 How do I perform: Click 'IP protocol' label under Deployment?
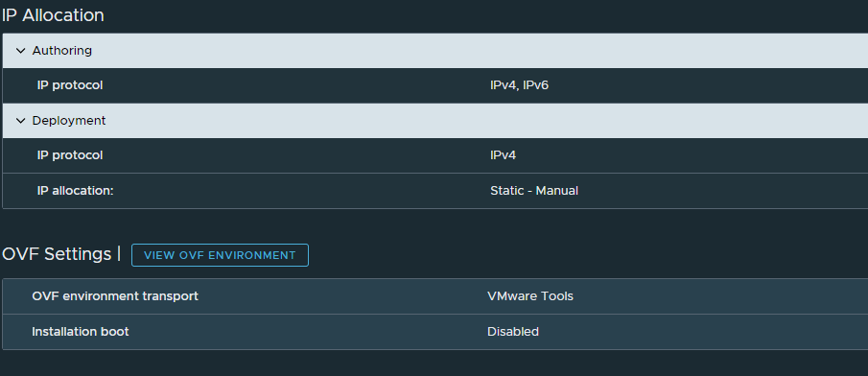(x=70, y=155)
